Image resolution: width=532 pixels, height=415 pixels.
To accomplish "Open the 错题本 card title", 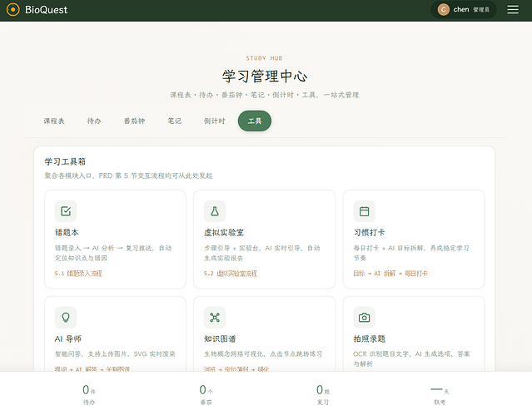I will 67,233.
